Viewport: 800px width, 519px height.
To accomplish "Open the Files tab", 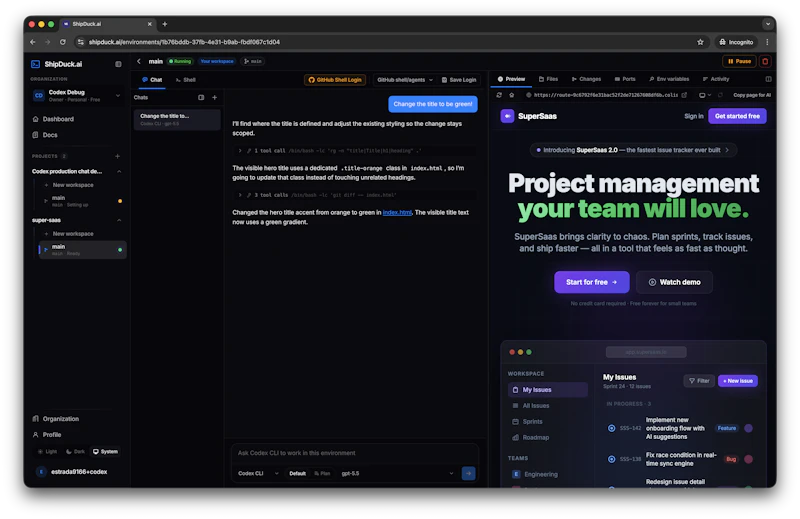I will point(548,79).
